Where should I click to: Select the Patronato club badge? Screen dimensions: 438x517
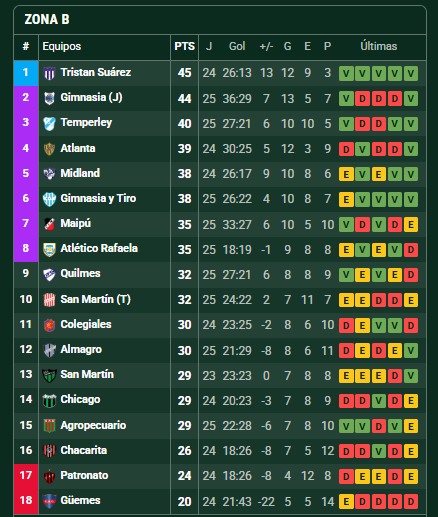49,476
